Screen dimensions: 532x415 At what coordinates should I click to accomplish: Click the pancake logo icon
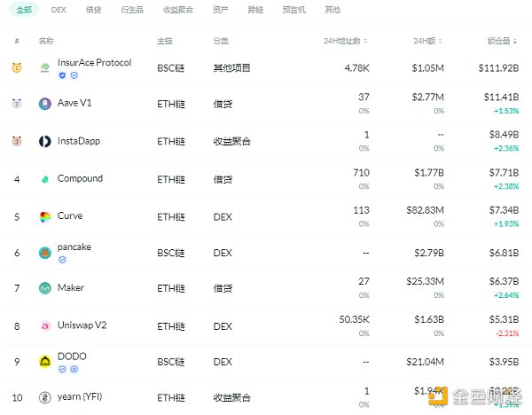[45, 253]
